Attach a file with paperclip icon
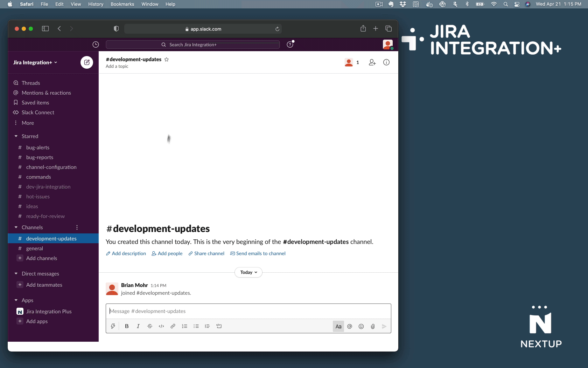The image size is (588, 368). coord(373,326)
